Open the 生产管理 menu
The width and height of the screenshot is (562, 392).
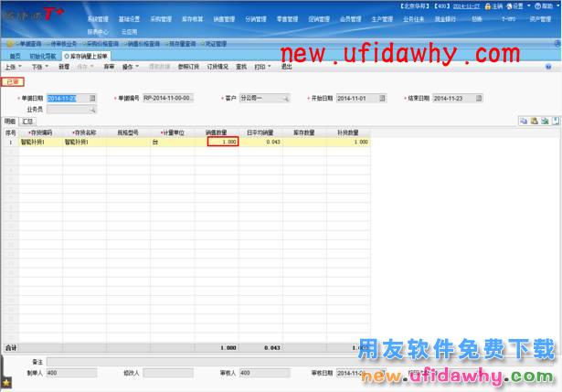click(x=382, y=19)
